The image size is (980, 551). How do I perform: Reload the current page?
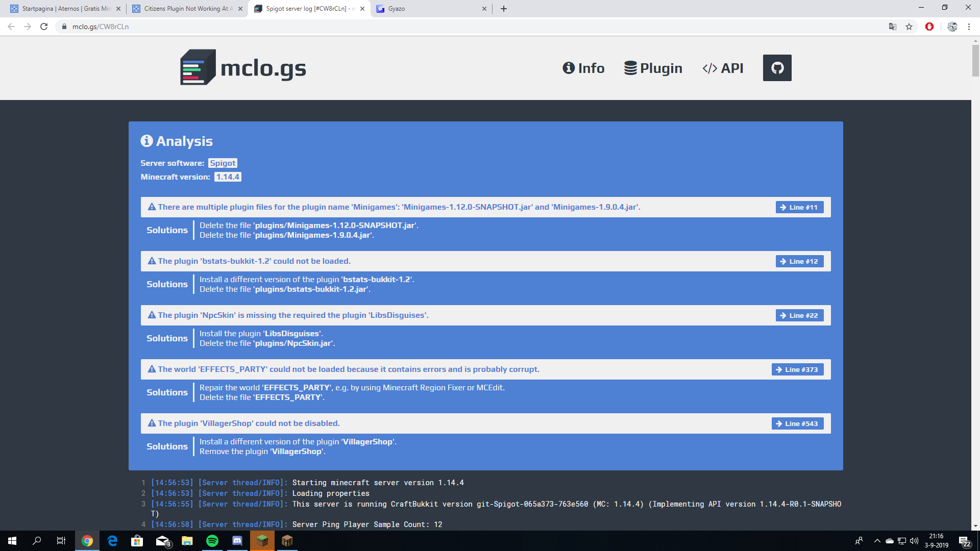pos(44,27)
